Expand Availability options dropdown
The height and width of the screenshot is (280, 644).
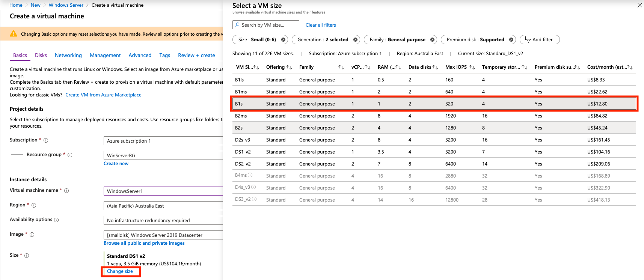(x=163, y=221)
